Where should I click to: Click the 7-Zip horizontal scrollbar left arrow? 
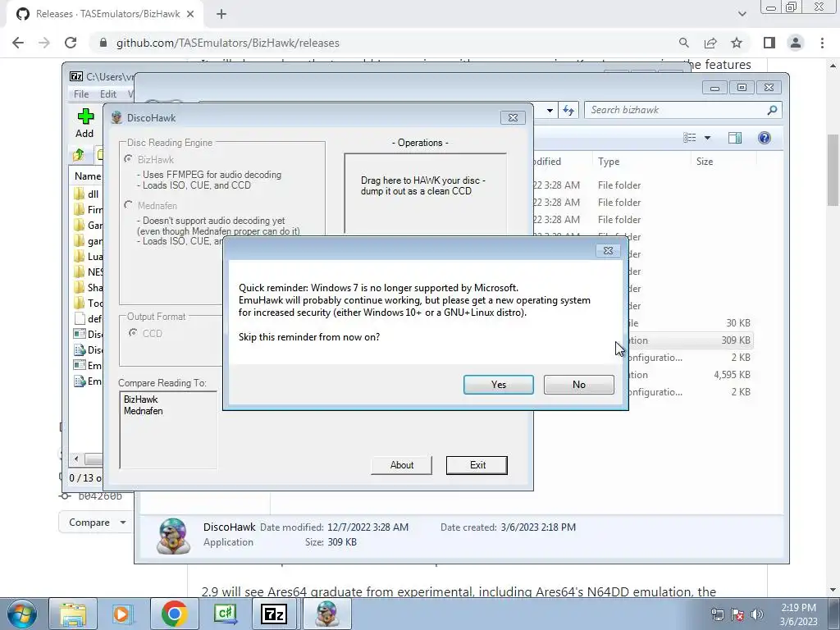click(76, 459)
